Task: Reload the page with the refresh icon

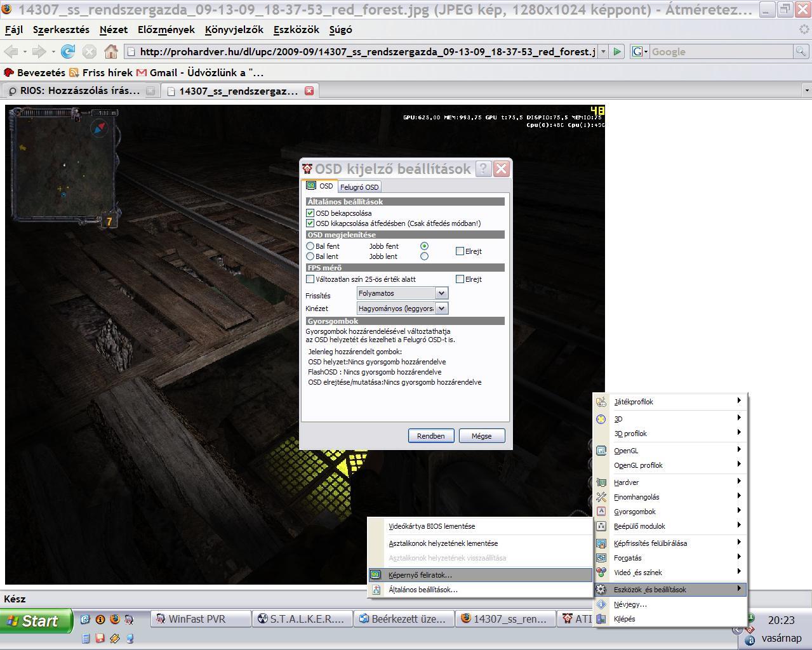Action: (x=68, y=52)
